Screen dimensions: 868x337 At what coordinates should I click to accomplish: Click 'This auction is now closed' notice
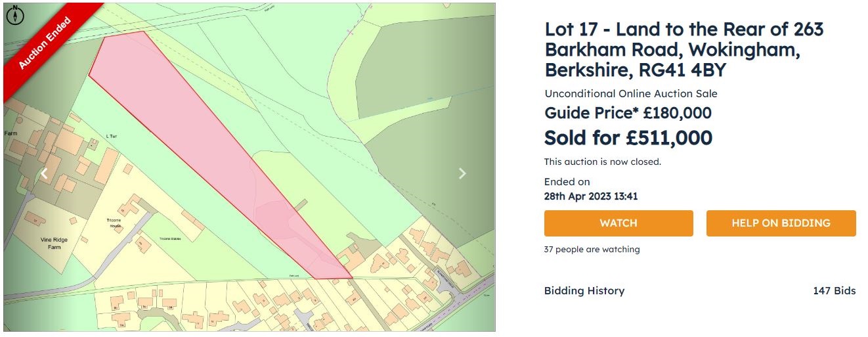click(602, 162)
